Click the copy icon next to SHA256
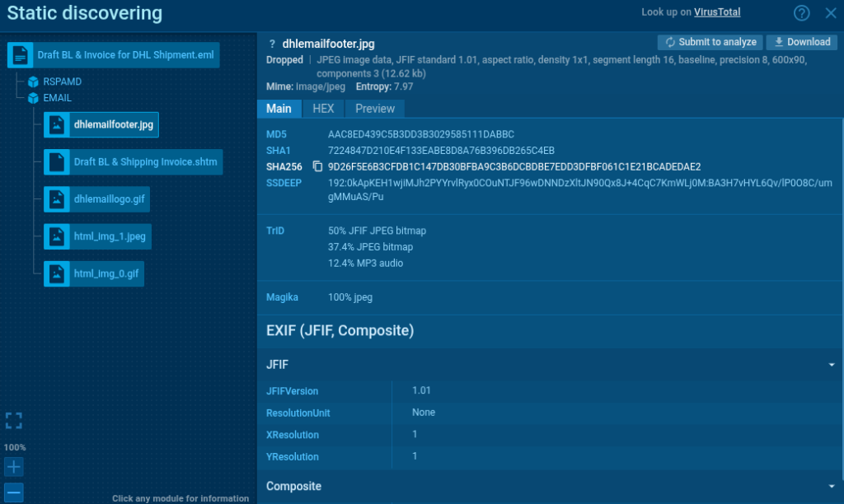Image resolution: width=844 pixels, height=504 pixels. [x=317, y=166]
